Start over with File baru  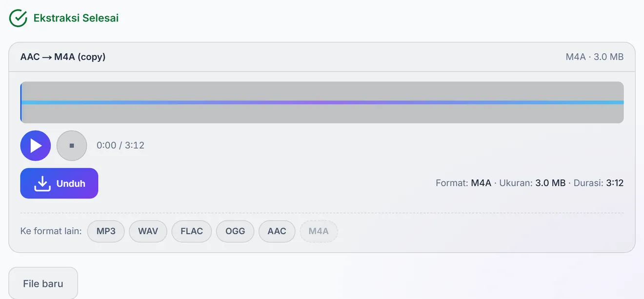pyautogui.click(x=43, y=283)
